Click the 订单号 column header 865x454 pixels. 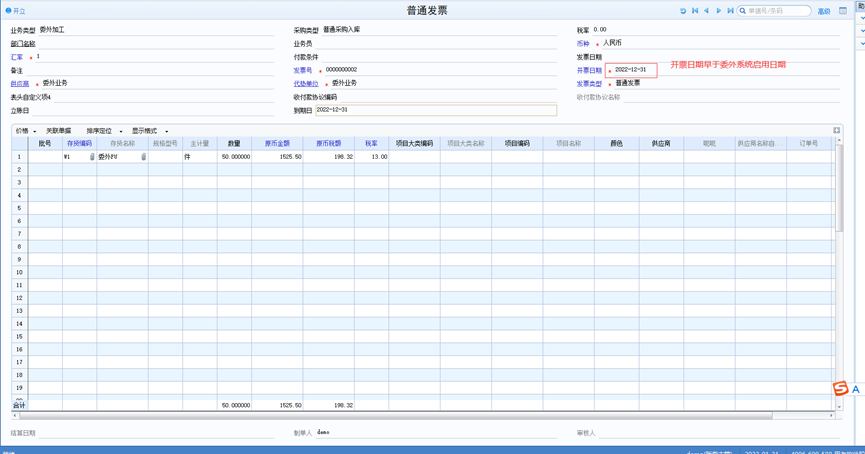click(809, 143)
